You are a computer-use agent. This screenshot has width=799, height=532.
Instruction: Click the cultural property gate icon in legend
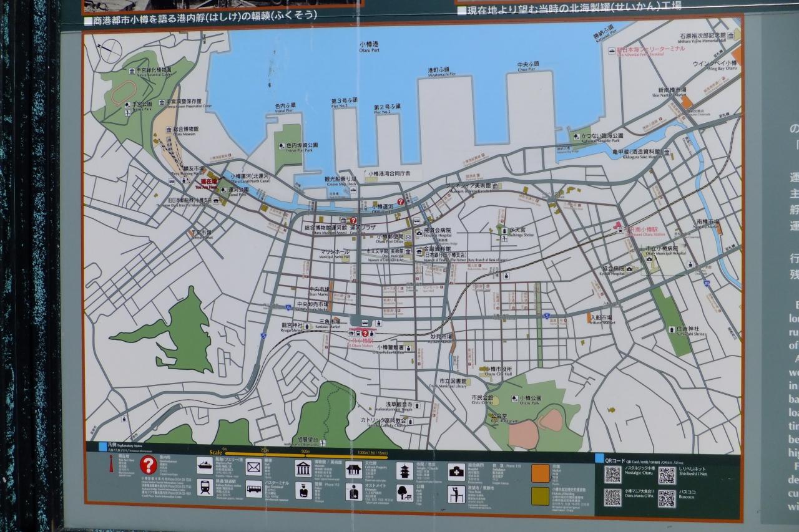pyautogui.click(x=354, y=470)
